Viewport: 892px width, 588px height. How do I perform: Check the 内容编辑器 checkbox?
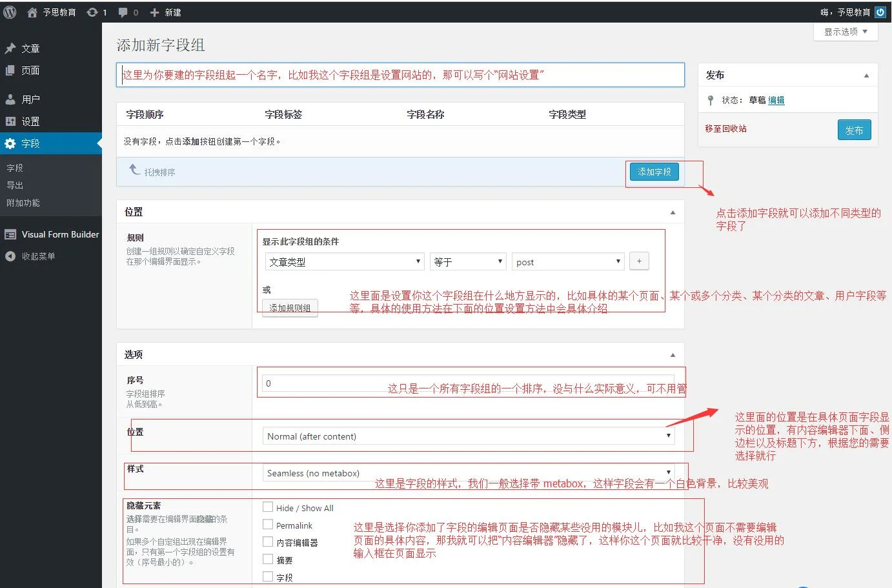click(x=267, y=542)
